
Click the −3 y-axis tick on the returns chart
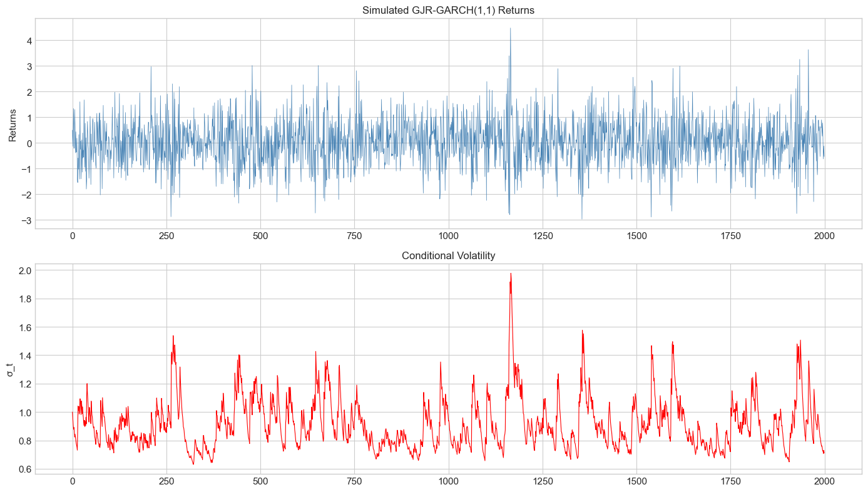click(23, 220)
